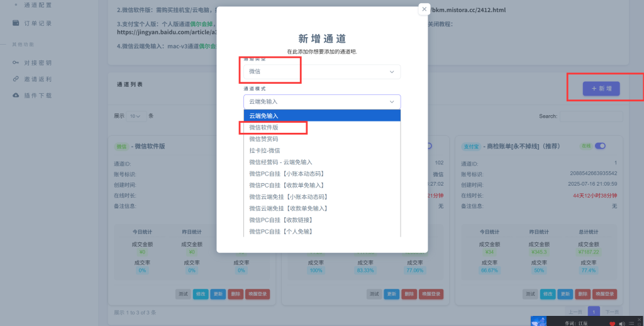The image size is (644, 326).
Task: Click the jingyan.baidu.com tutorial link
Action: coord(167,32)
